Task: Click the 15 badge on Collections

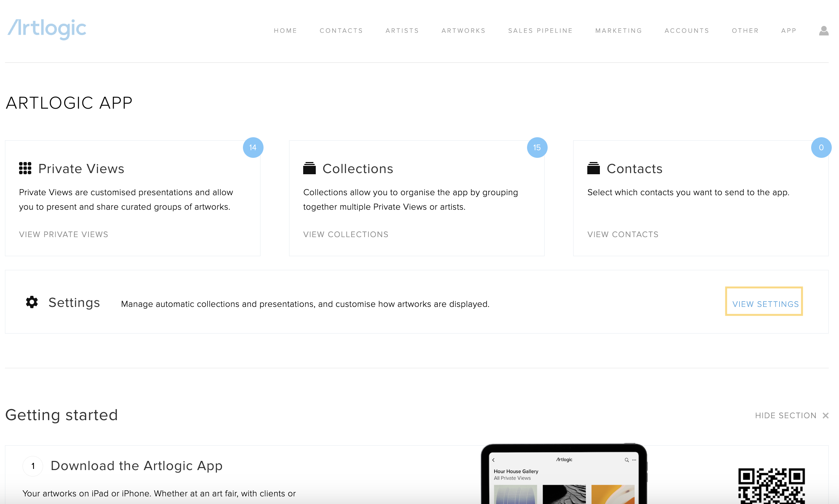Action: click(x=537, y=148)
